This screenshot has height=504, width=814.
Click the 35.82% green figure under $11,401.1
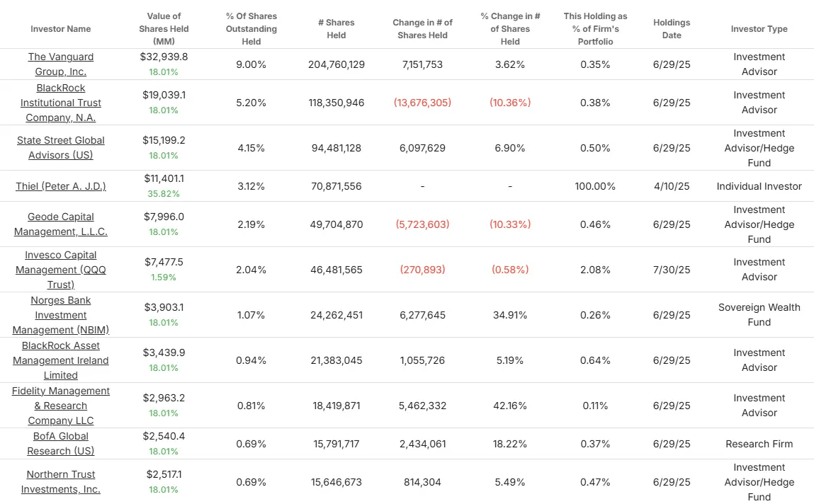(x=164, y=194)
